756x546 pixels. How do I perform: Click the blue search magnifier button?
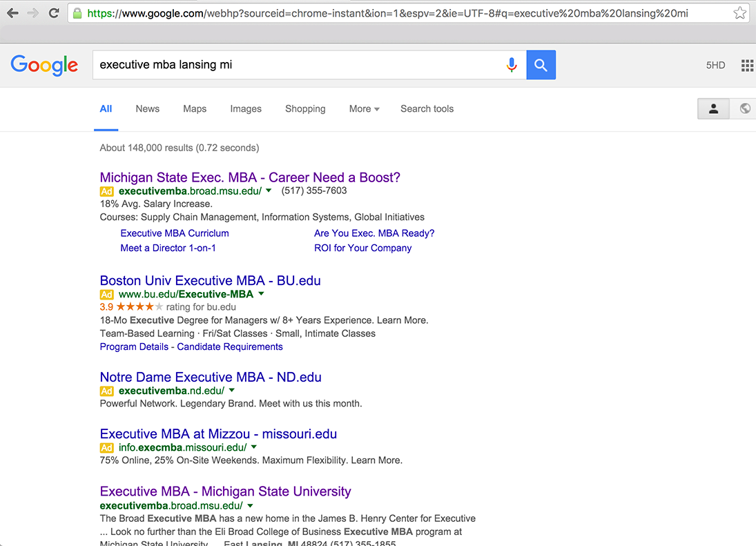(541, 65)
